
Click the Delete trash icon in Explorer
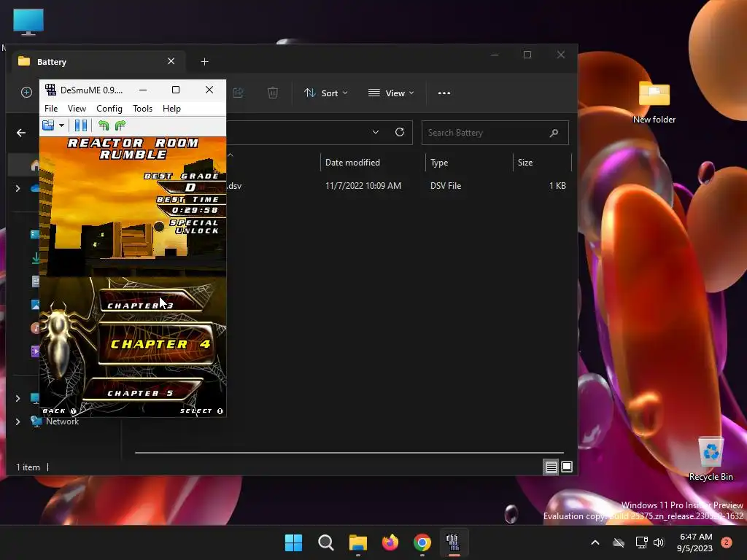click(273, 93)
